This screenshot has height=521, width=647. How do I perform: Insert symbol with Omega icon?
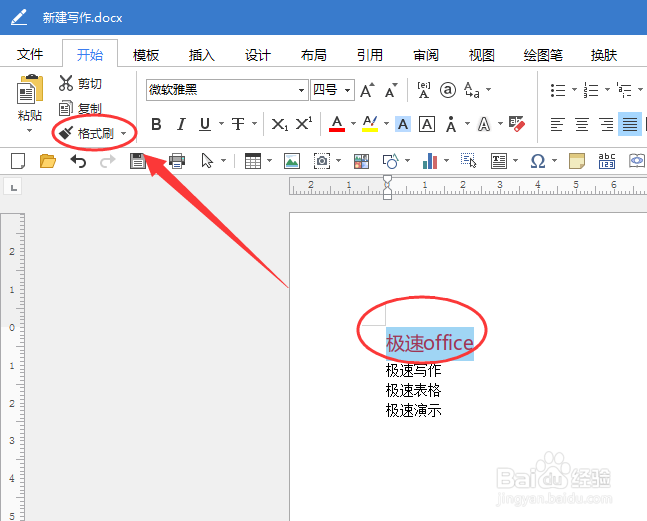538,161
